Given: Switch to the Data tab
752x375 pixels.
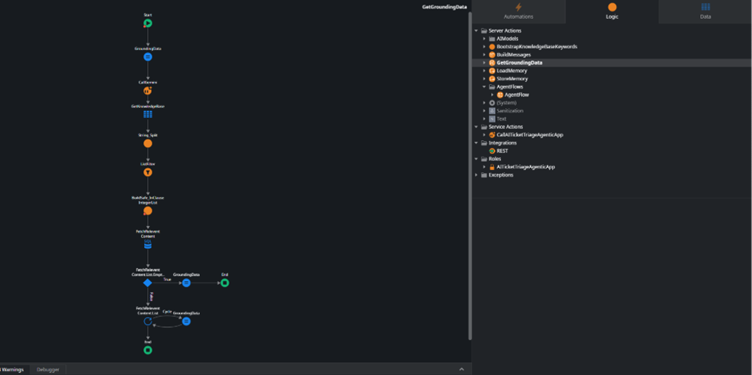Looking at the screenshot, I should (x=705, y=12).
